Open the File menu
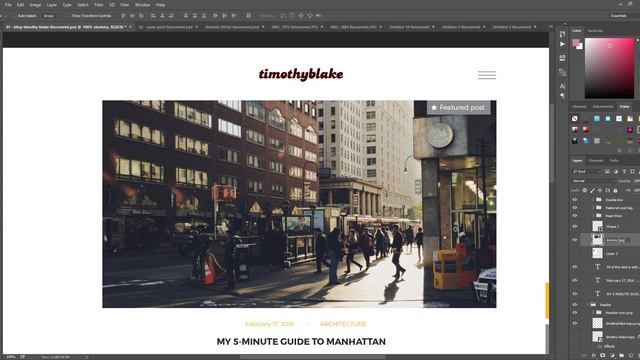 8,5
